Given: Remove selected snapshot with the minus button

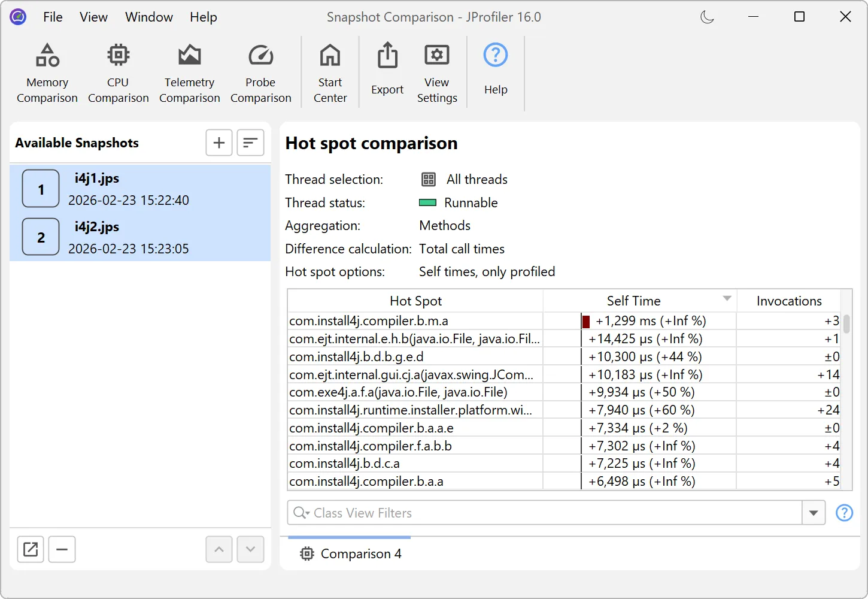Looking at the screenshot, I should [x=62, y=549].
